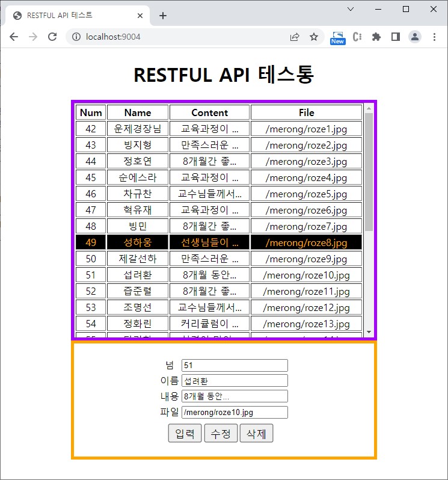Viewport: 448px width, 480px height.
Task: Click the Content column header
Action: [x=210, y=112]
